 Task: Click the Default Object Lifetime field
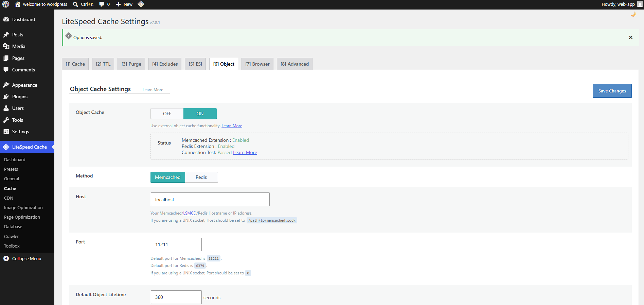(x=176, y=297)
